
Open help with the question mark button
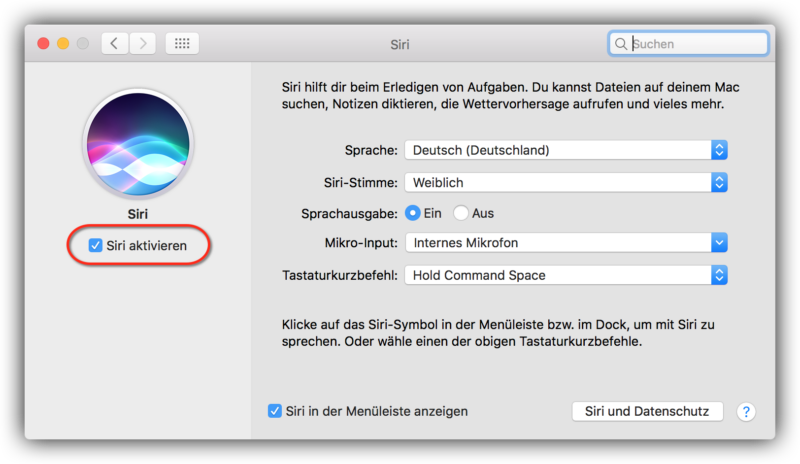pos(746,411)
